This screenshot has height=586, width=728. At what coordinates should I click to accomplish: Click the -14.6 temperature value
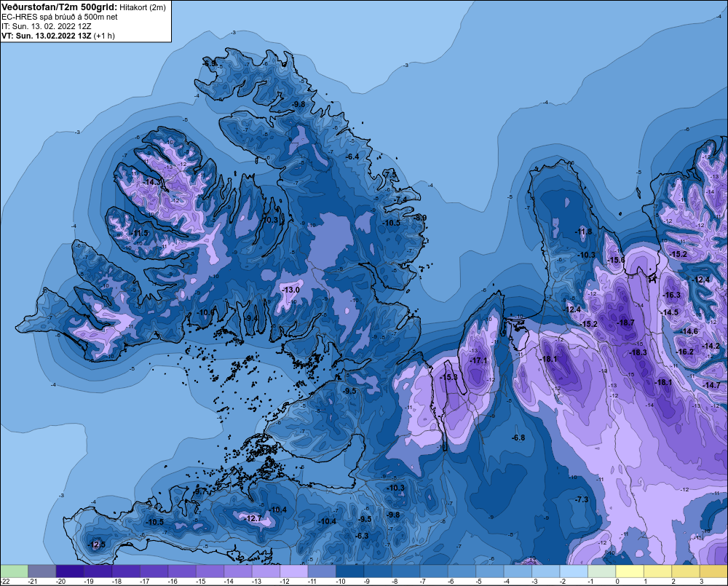point(689,331)
